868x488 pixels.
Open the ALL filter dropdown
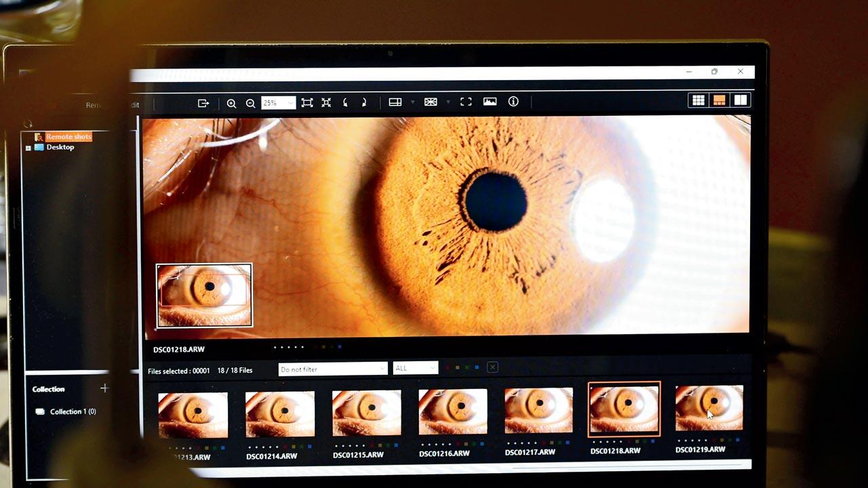pos(414,367)
